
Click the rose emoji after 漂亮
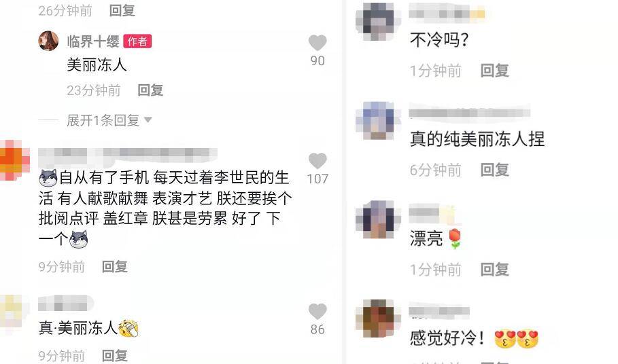(456, 238)
